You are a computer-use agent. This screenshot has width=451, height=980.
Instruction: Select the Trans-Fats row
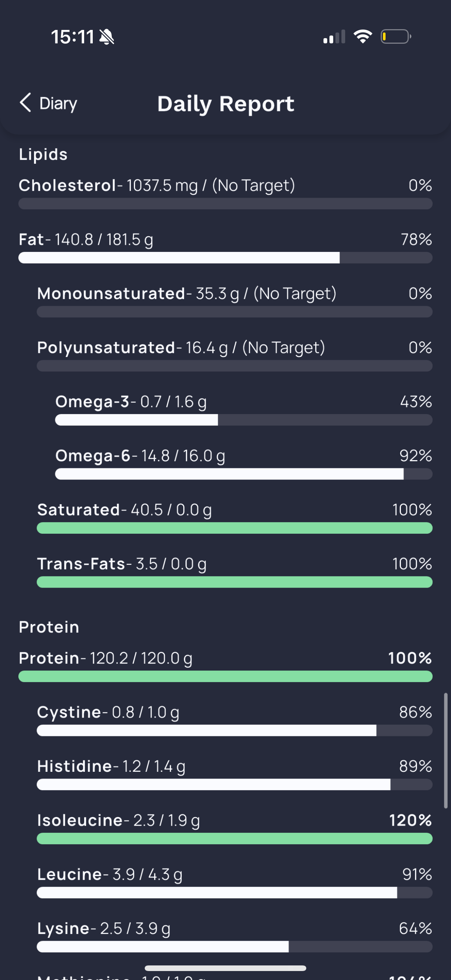tap(234, 571)
